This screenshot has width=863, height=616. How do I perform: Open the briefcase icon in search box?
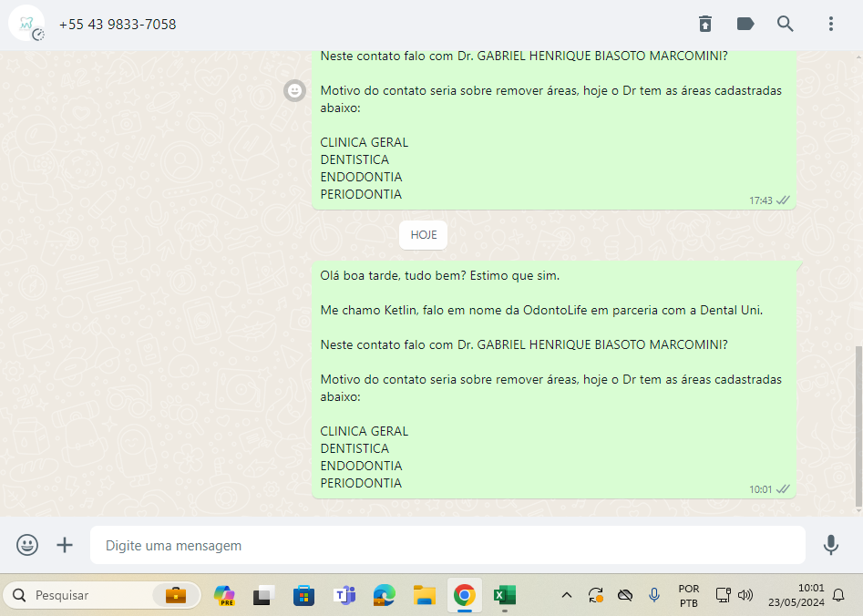[176, 595]
